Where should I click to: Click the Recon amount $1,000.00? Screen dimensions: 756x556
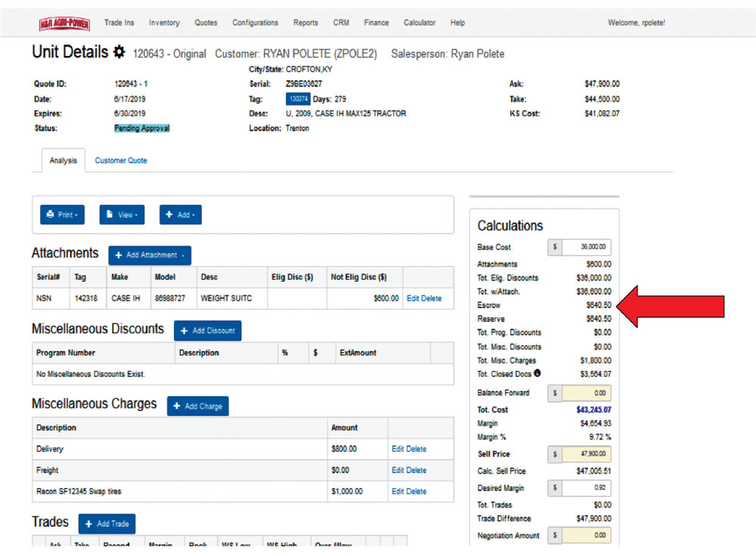[x=347, y=492]
